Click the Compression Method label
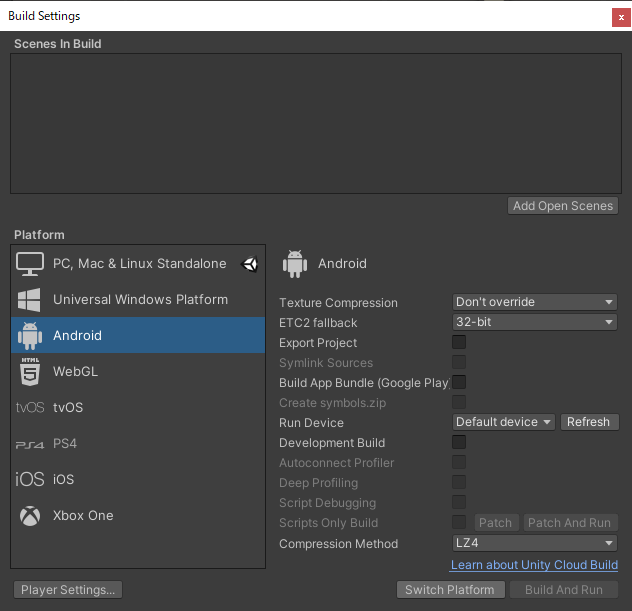The image size is (632, 611). [x=339, y=544]
